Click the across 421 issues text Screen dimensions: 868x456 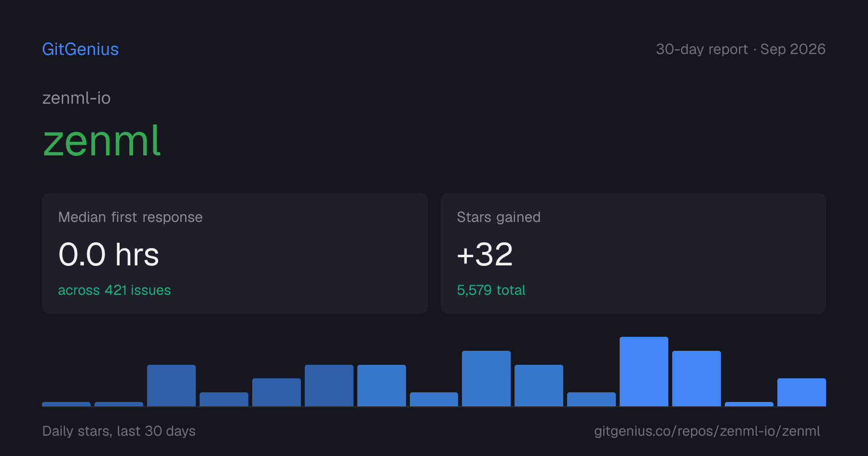tap(114, 290)
